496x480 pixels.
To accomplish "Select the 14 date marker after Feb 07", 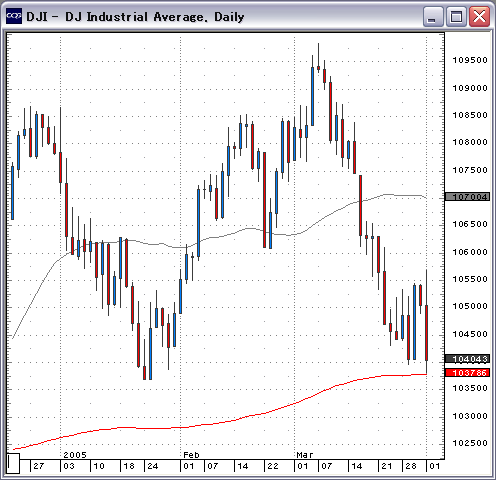I will pos(243,466).
